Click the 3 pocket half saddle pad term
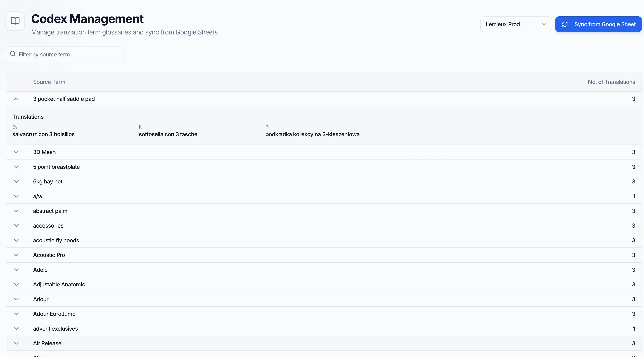This screenshot has width=644, height=357. [x=64, y=99]
